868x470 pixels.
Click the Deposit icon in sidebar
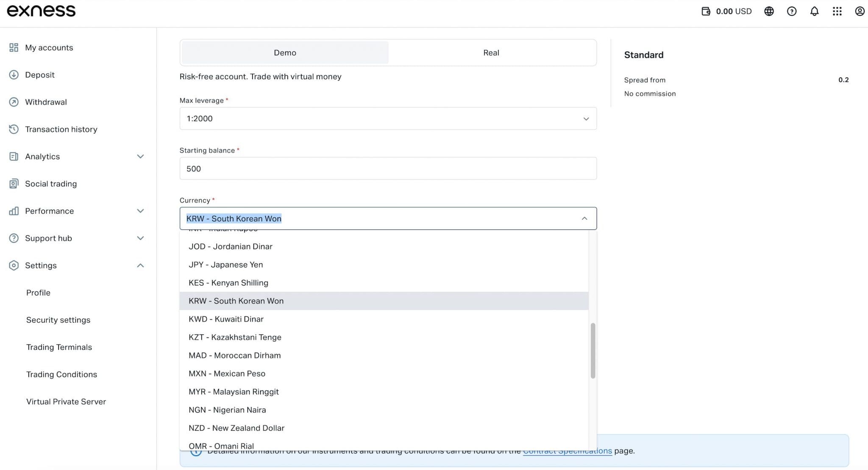[x=13, y=74]
